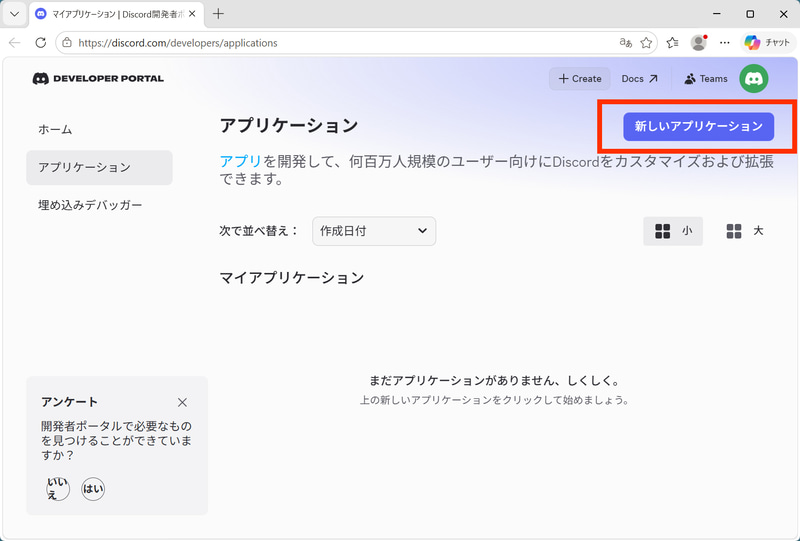
Task: Select アプリケーション in the sidebar
Action: pyautogui.click(x=99, y=167)
